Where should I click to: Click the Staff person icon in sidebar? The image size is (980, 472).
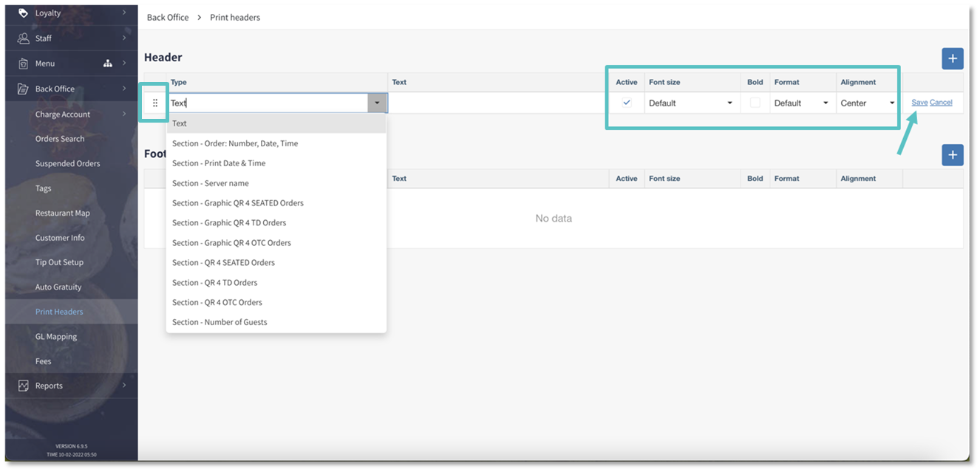tap(23, 38)
